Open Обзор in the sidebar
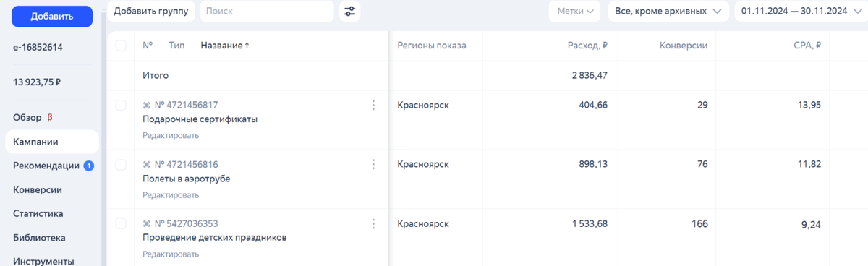 27,118
